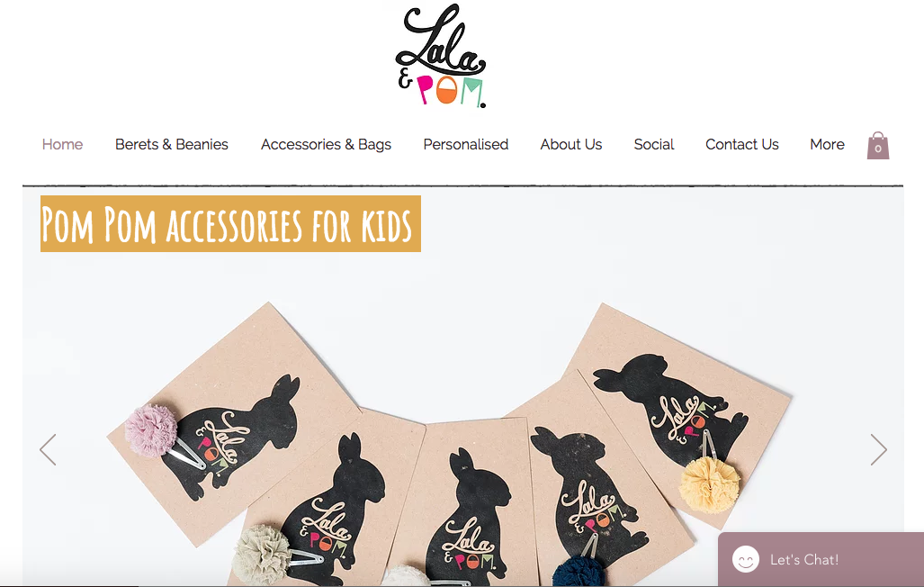Open the Social page link

click(653, 145)
